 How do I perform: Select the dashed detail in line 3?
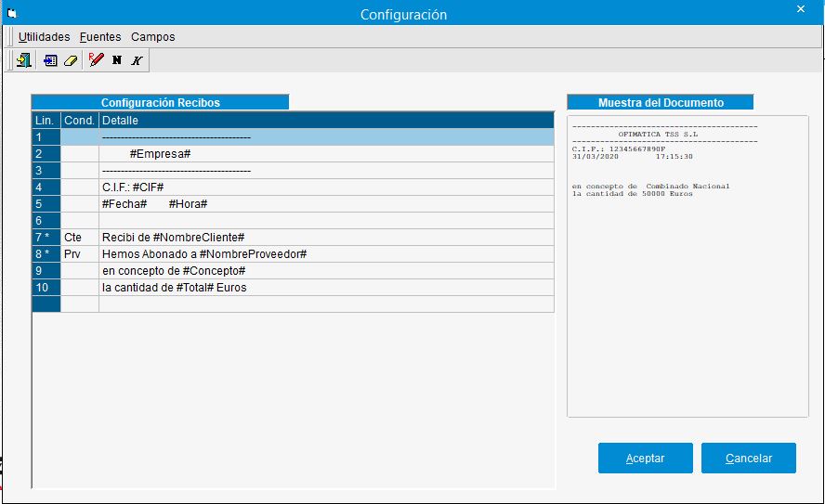click(326, 171)
